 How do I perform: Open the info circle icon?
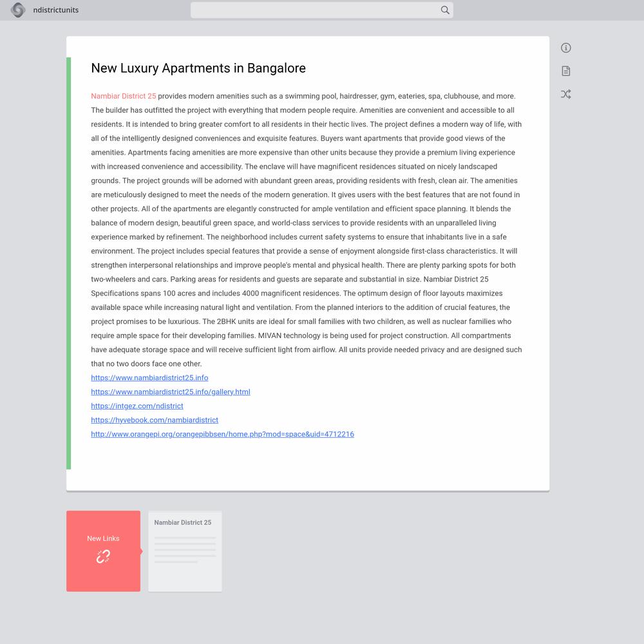pos(565,48)
